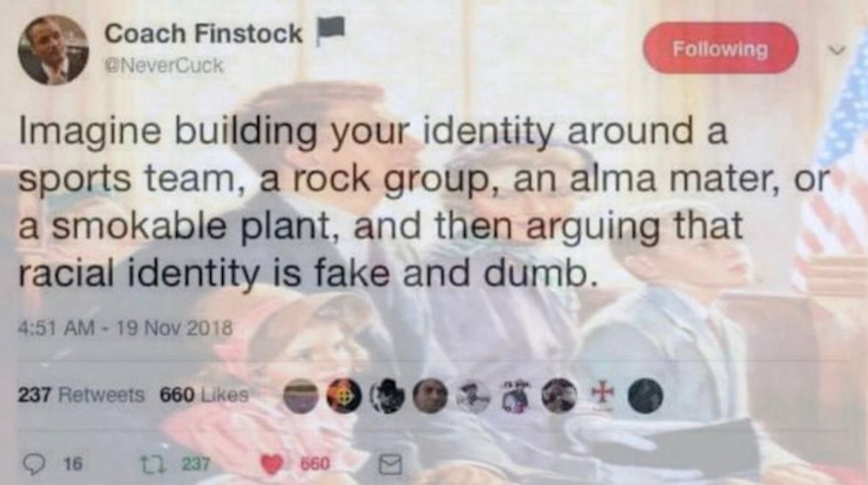Screen dimensions: 868x485
Task: Click the flag icon beside Coach Finstock
Action: (x=330, y=30)
